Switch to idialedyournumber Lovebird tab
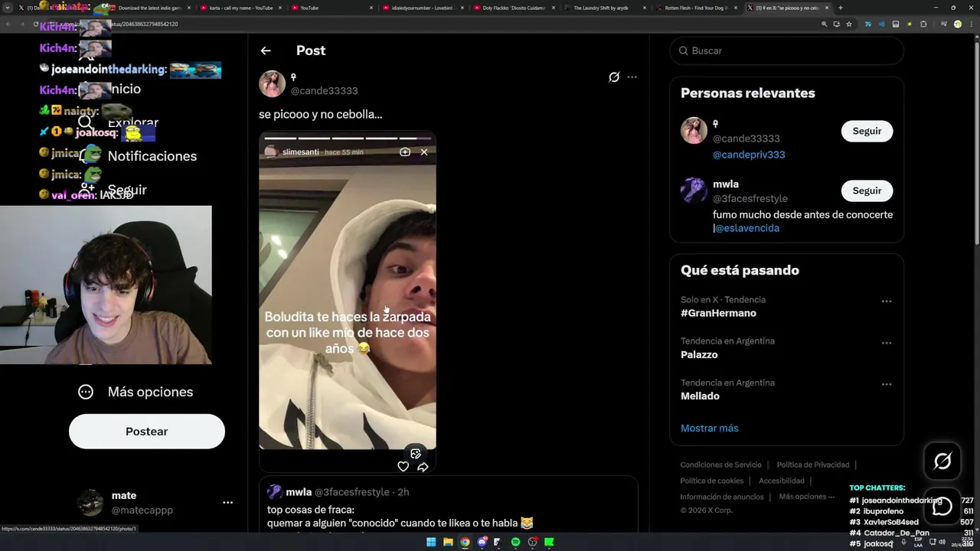The image size is (980, 551). pyautogui.click(x=422, y=8)
